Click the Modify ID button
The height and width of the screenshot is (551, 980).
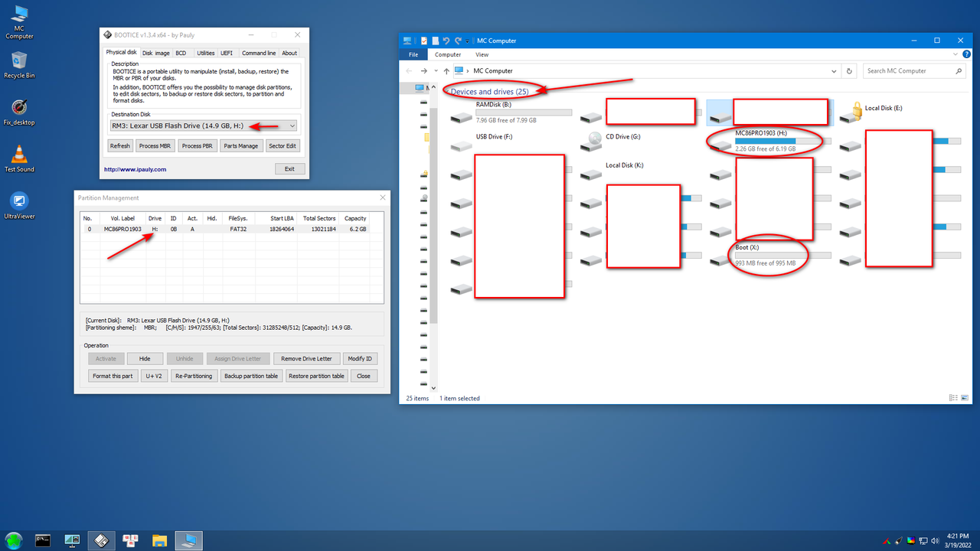[x=359, y=358]
